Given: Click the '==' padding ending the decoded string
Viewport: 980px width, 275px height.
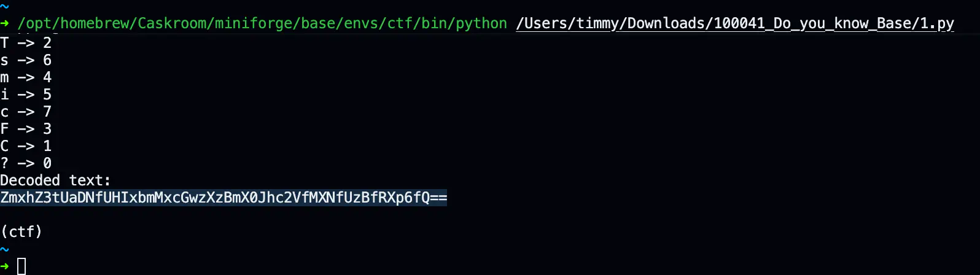Looking at the screenshot, I should (438, 198).
